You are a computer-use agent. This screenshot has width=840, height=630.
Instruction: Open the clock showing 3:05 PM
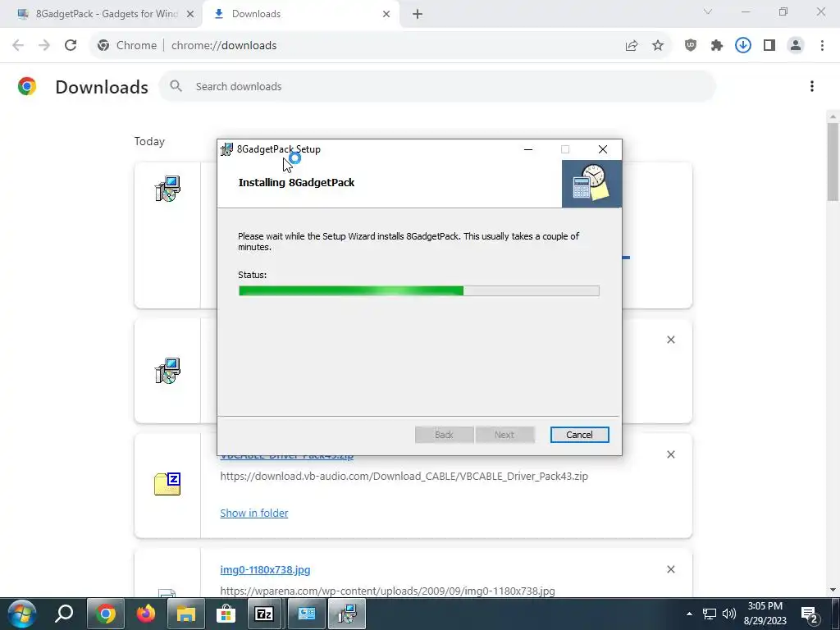(x=765, y=614)
